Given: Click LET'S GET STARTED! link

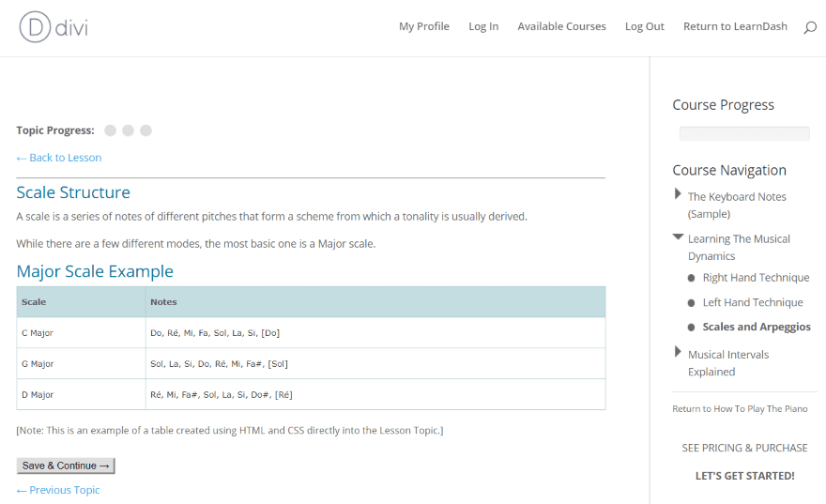Looking at the screenshot, I should (x=744, y=476).
